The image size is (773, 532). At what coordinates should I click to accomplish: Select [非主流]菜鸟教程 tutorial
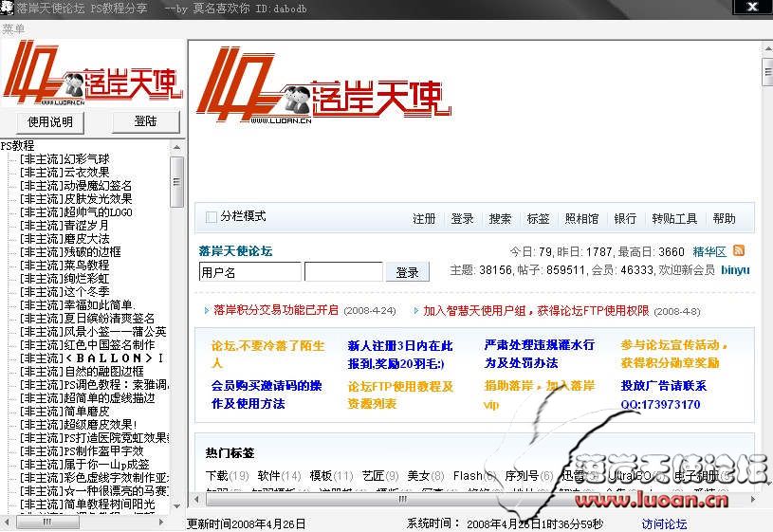coord(64,266)
